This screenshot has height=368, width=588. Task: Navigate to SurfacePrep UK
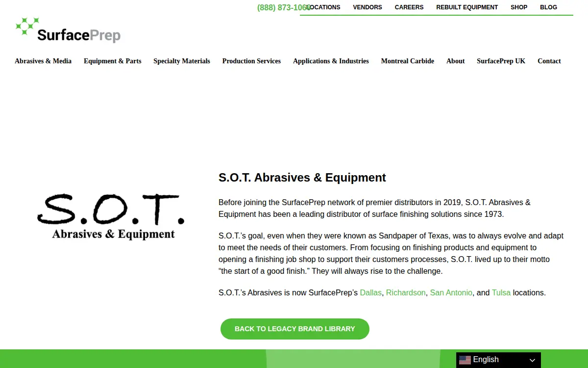pos(501,61)
